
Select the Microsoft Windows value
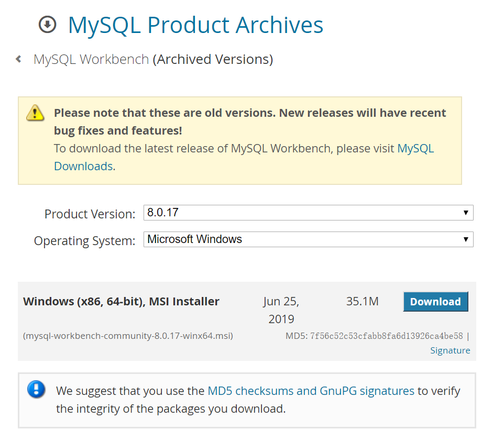point(193,239)
